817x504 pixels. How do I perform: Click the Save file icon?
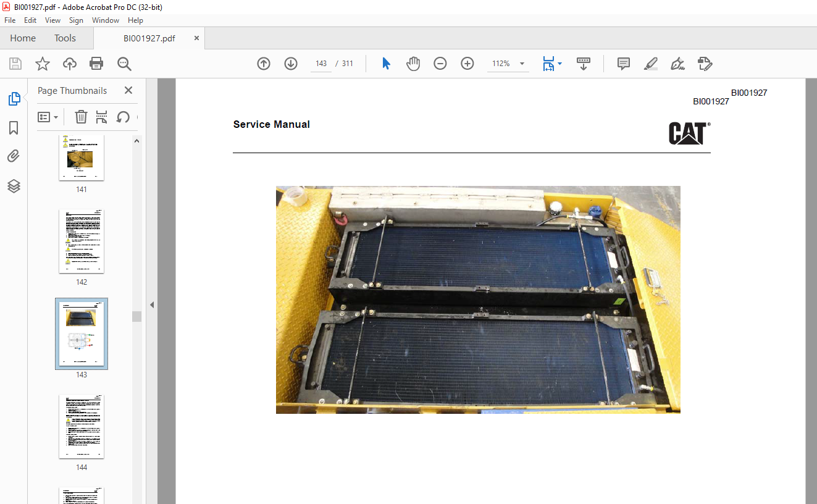[x=15, y=64]
